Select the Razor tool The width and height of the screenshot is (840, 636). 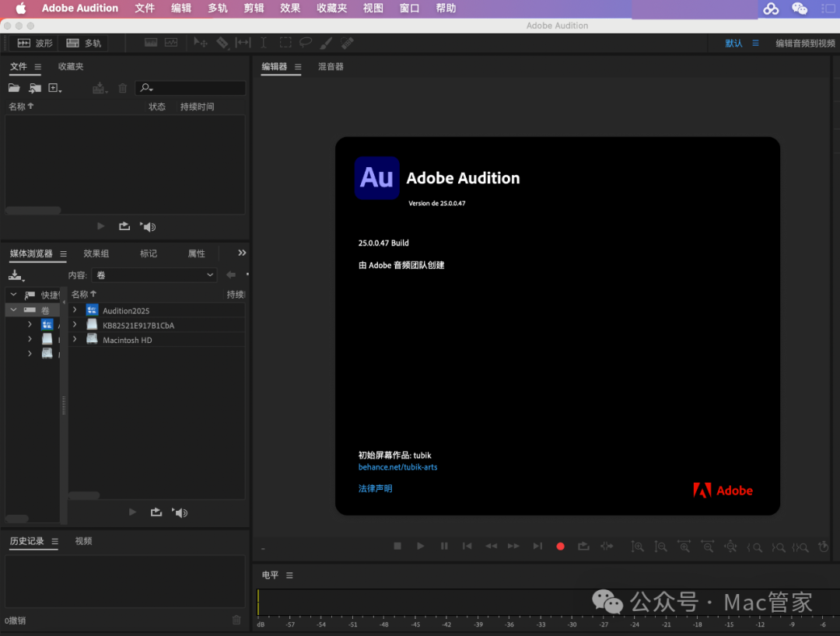(x=222, y=43)
